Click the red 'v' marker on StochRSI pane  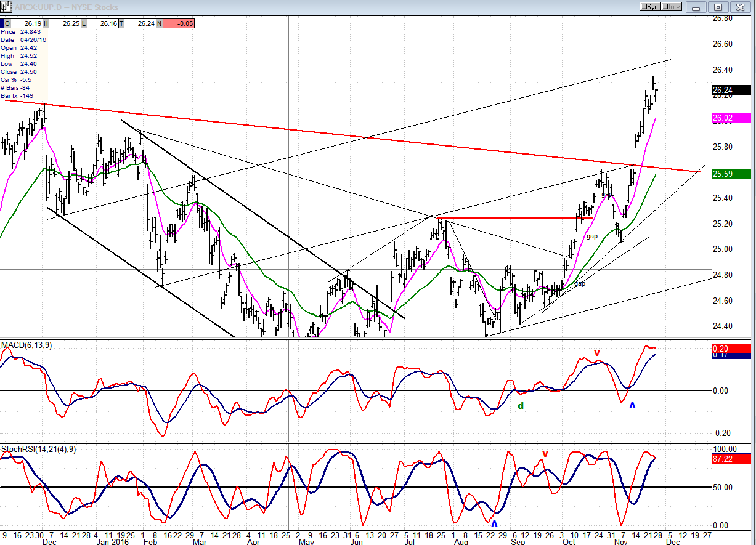pos(545,454)
